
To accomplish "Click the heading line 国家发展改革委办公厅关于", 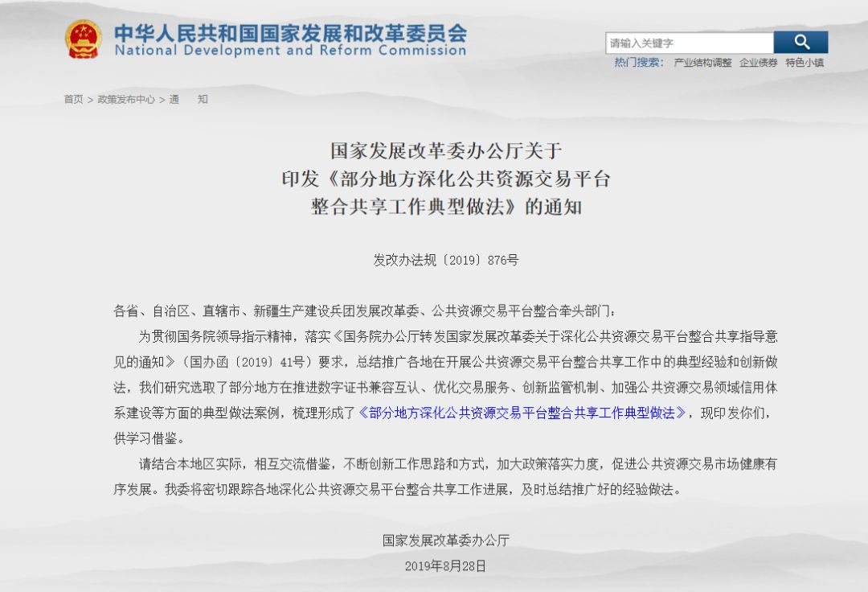I will pyautogui.click(x=446, y=150).
